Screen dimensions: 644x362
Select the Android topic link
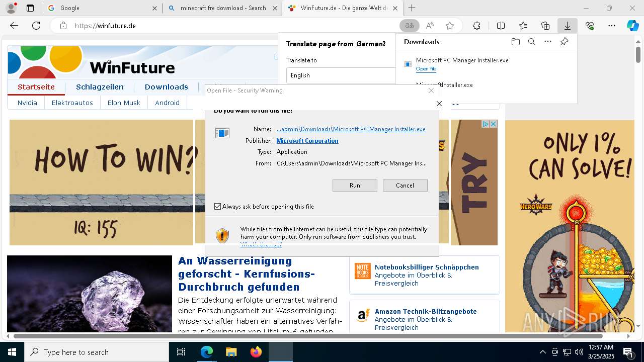(168, 103)
